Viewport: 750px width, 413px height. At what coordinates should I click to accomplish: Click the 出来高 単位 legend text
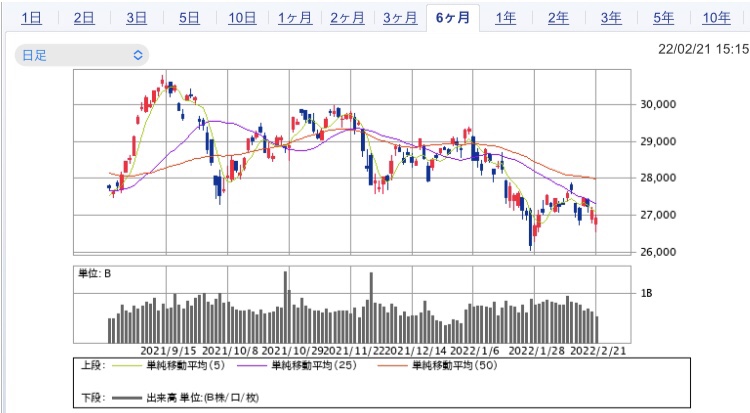click(x=202, y=398)
